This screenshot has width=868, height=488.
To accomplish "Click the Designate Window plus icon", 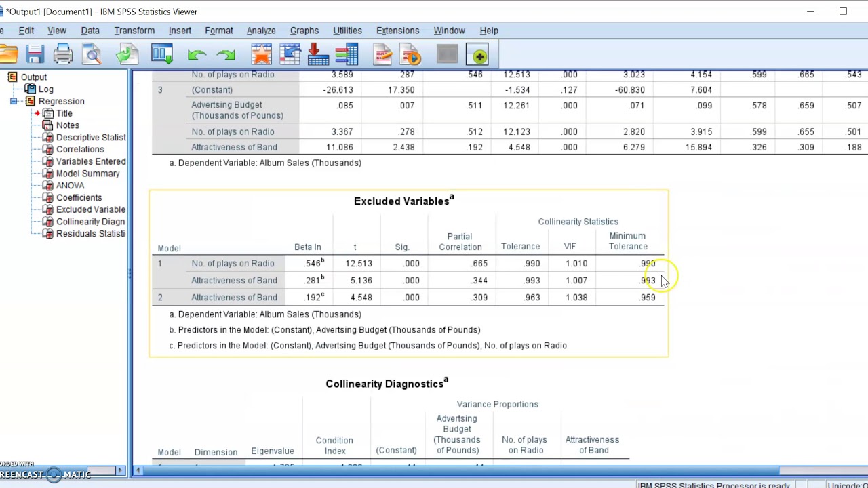I will click(x=479, y=56).
